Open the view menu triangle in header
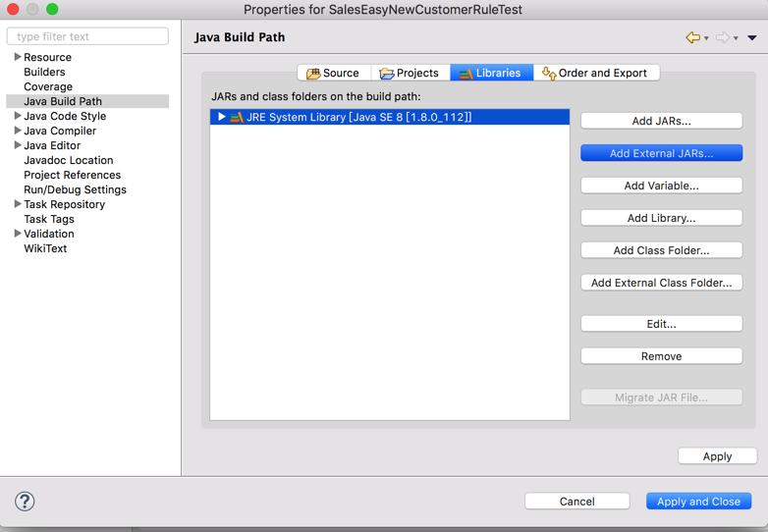The width and height of the screenshot is (768, 532). pyautogui.click(x=752, y=37)
